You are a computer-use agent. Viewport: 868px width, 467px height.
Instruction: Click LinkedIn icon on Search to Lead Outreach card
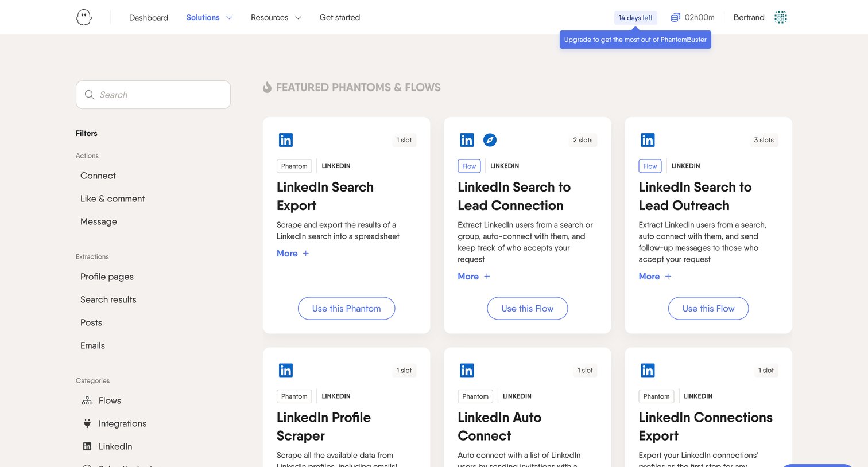pos(648,140)
